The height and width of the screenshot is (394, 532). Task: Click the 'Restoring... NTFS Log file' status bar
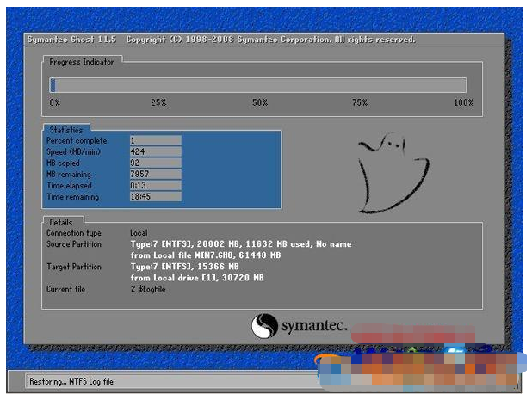click(x=170, y=381)
